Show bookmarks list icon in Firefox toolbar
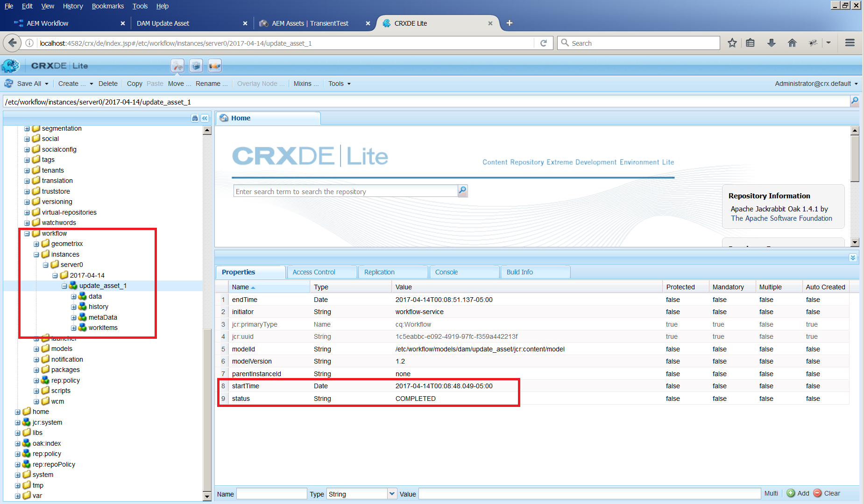The height and width of the screenshot is (504, 864). 750,43
